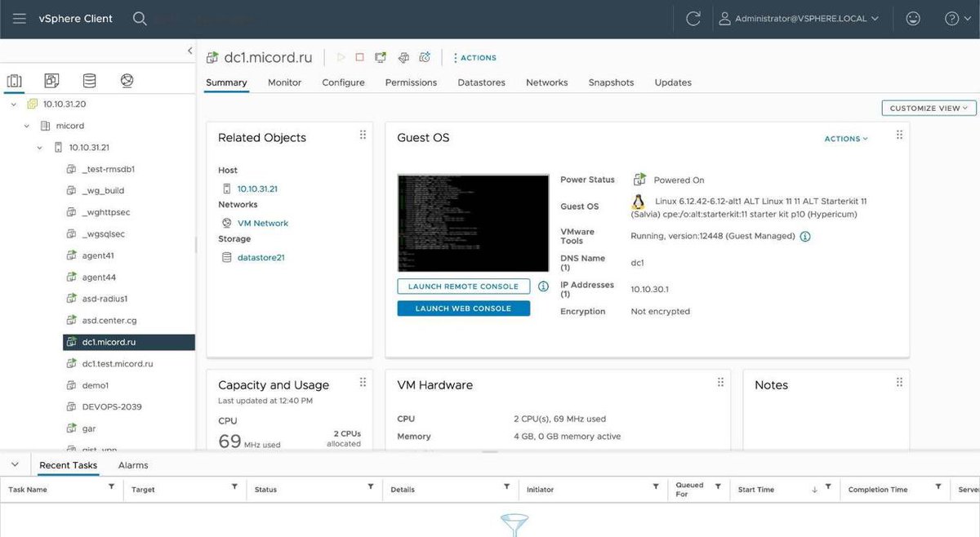The height and width of the screenshot is (537, 980).
Task: Refresh the vSphere Client view
Action: pyautogui.click(x=693, y=18)
